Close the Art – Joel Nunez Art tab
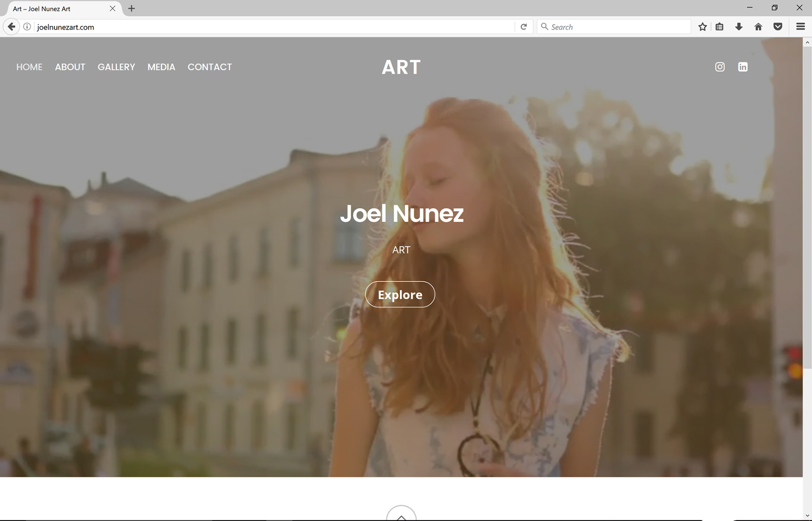812x521 pixels. [112, 8]
